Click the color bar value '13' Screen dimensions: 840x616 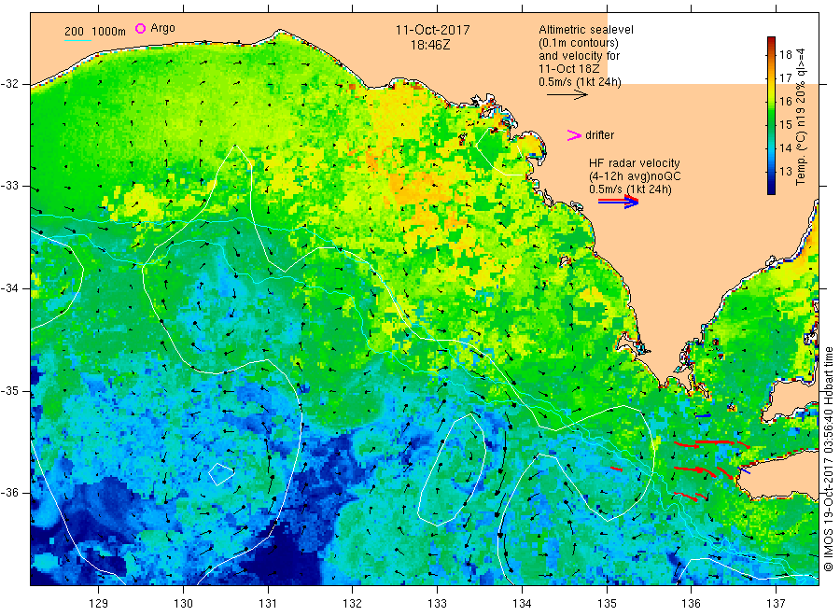tap(785, 172)
